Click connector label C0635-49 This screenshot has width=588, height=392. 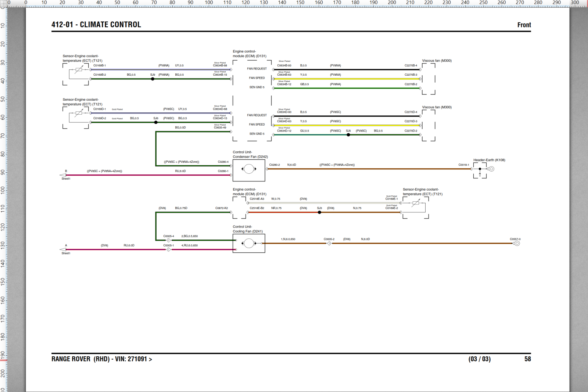(220, 127)
